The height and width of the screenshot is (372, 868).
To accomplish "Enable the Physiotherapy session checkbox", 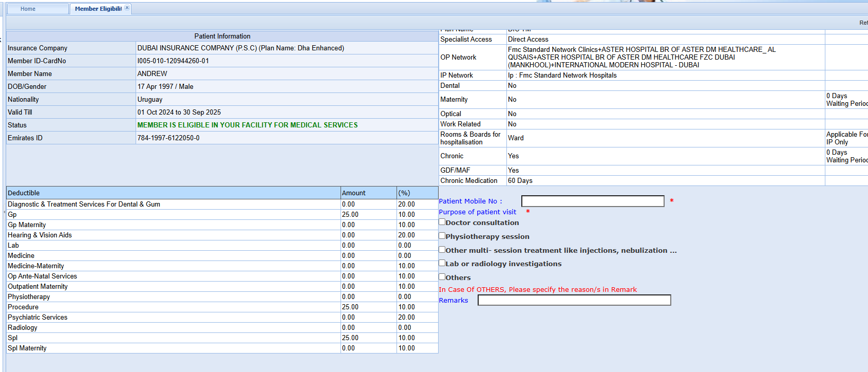I will (442, 236).
